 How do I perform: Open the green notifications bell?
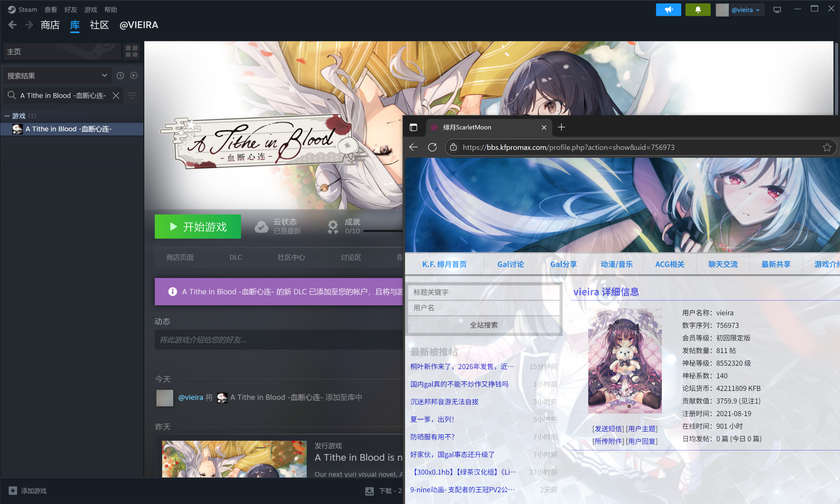698,10
